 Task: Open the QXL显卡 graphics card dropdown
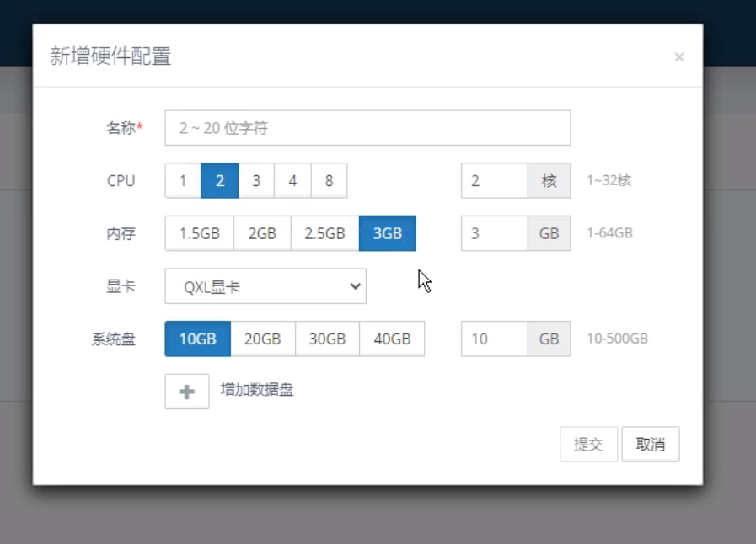click(265, 287)
